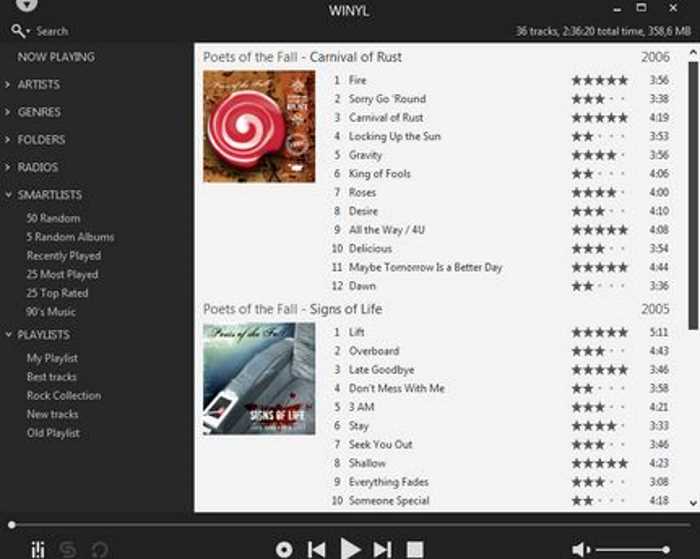Viewport: 700px width, 559px height.
Task: Select the 25 Top Rated smartlist
Action: (57, 293)
